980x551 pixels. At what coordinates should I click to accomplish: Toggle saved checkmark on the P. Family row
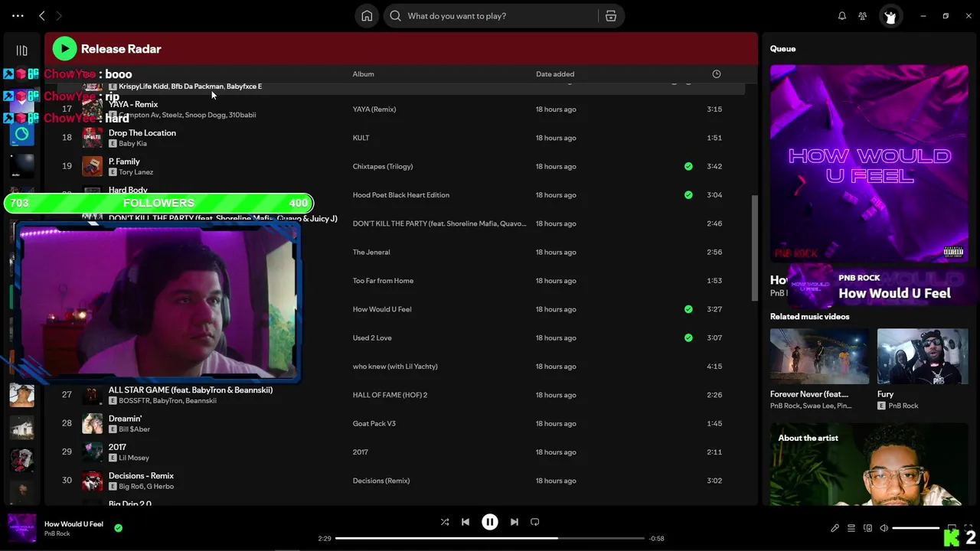point(688,166)
